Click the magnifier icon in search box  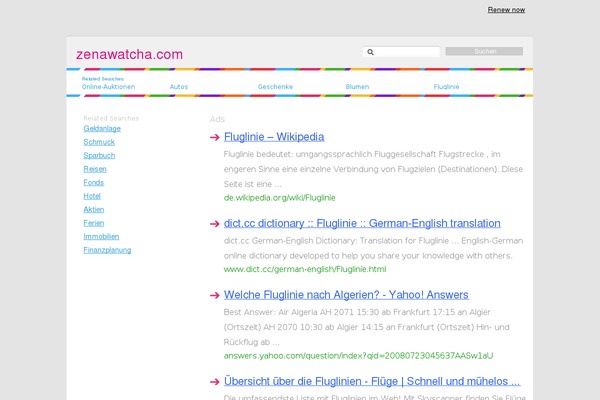370,52
